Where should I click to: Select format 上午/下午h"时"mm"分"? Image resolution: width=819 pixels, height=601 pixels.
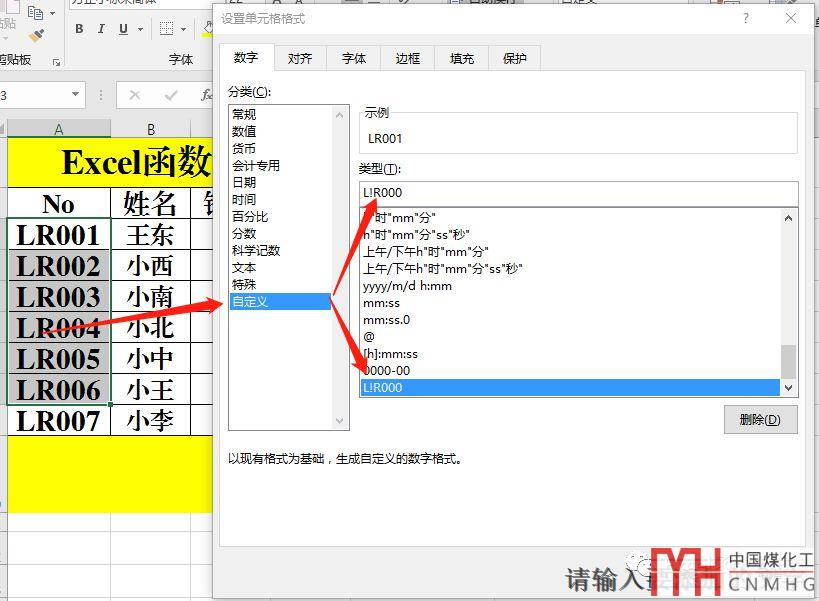(x=571, y=252)
